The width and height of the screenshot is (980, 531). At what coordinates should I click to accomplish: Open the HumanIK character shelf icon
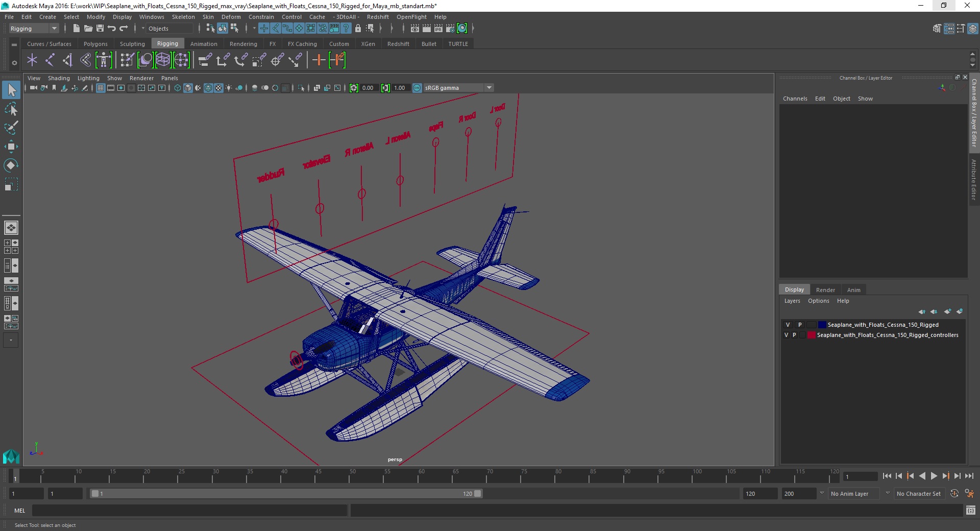103,60
